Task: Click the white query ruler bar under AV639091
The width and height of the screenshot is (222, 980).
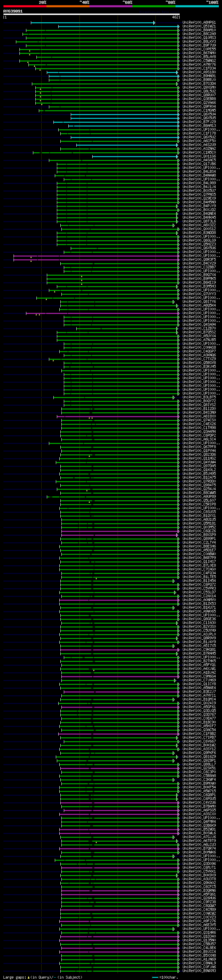Action: tap(92, 15)
